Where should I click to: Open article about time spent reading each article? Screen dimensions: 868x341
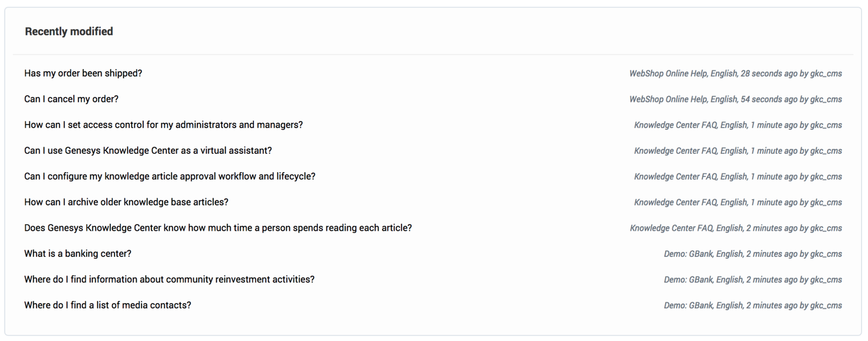point(218,228)
